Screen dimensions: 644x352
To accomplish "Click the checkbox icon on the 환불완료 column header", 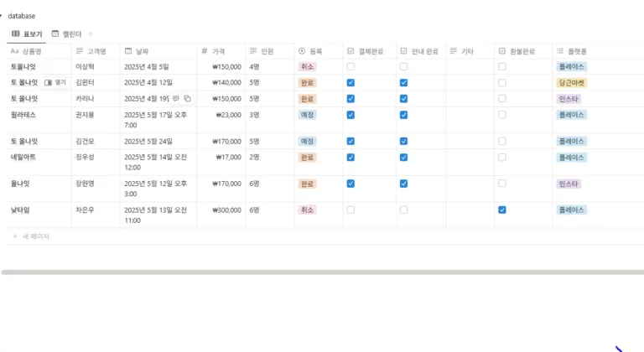I will pos(501,51).
